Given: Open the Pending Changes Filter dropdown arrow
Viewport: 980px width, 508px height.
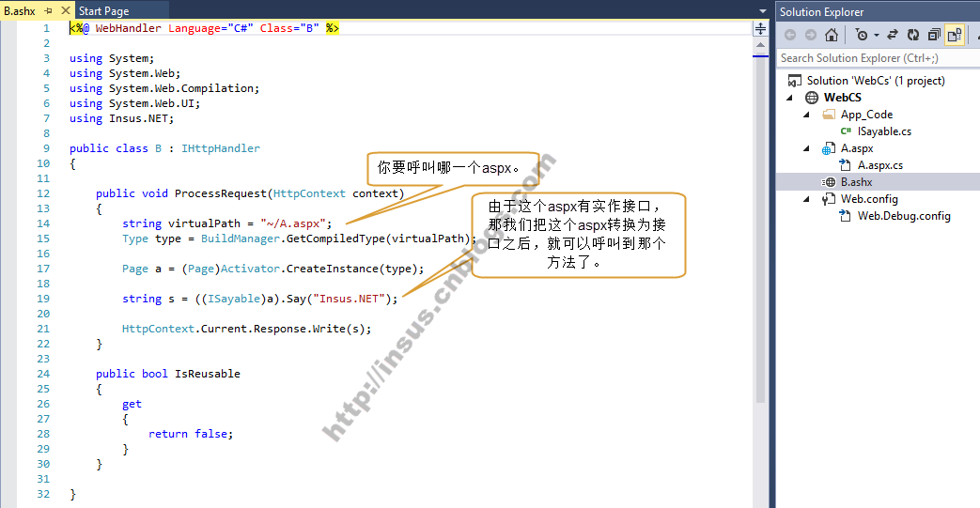Looking at the screenshot, I should pyautogui.click(x=876, y=36).
